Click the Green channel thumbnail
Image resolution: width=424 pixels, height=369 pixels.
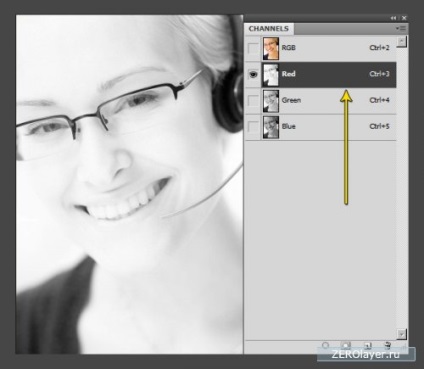(x=271, y=101)
